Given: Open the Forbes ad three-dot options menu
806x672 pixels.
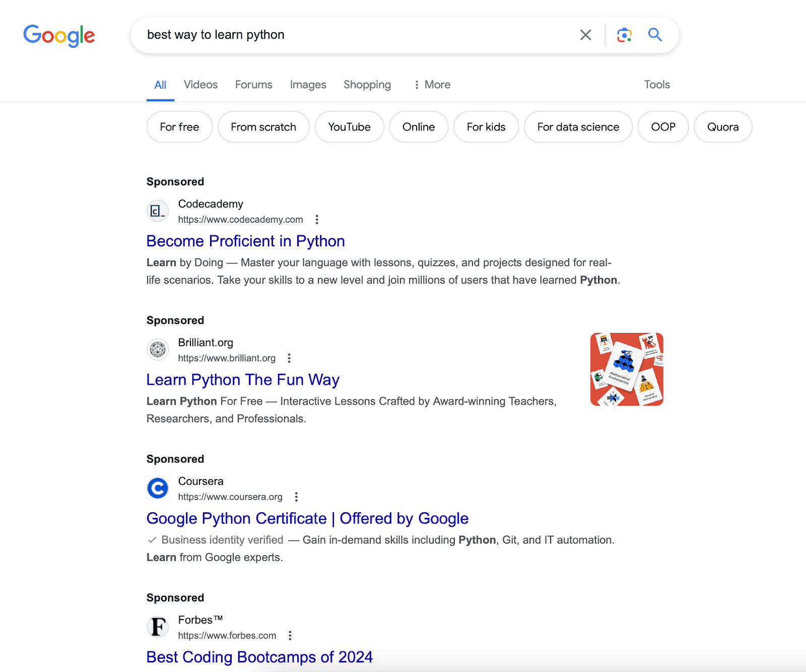Looking at the screenshot, I should tap(290, 635).
